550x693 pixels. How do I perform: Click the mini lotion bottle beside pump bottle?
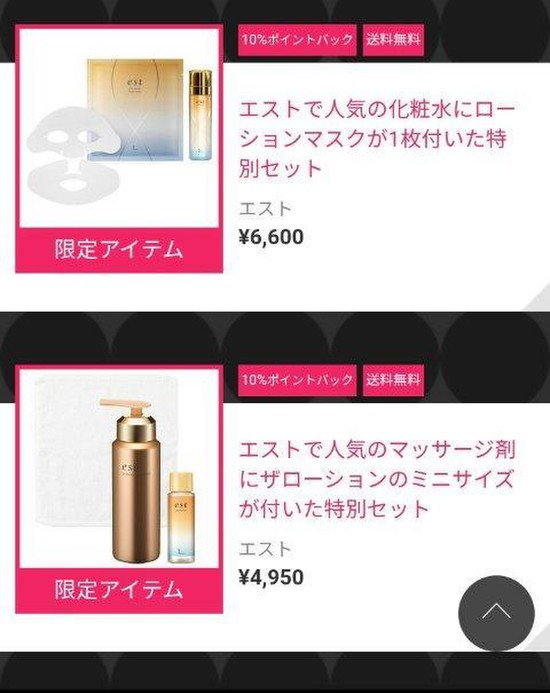coord(181,517)
